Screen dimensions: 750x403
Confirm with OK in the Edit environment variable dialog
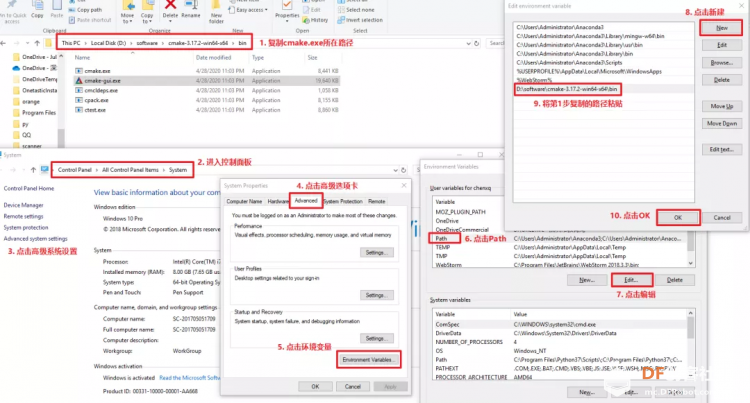point(678,218)
